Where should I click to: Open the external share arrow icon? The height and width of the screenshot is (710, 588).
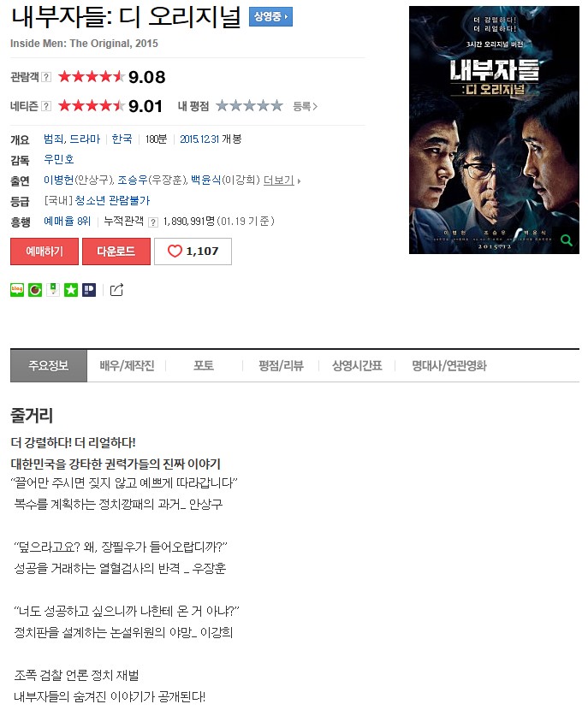pos(116,290)
